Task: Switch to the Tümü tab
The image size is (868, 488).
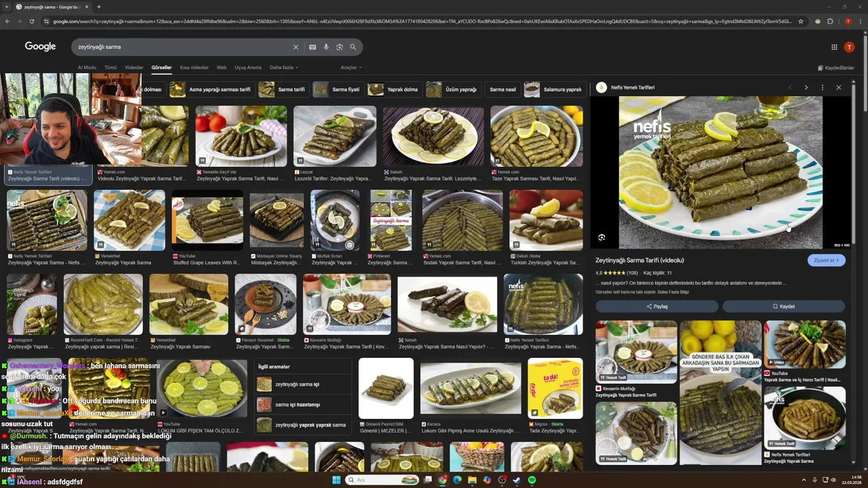Action: point(111,68)
